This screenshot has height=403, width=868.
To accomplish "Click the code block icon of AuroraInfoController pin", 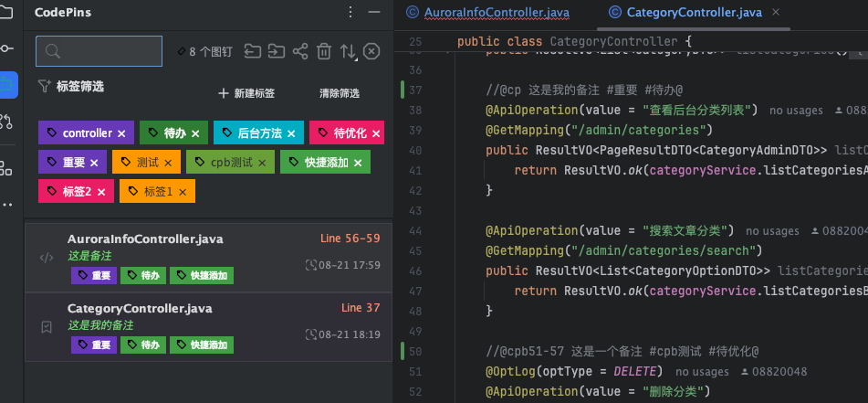I will point(47,258).
